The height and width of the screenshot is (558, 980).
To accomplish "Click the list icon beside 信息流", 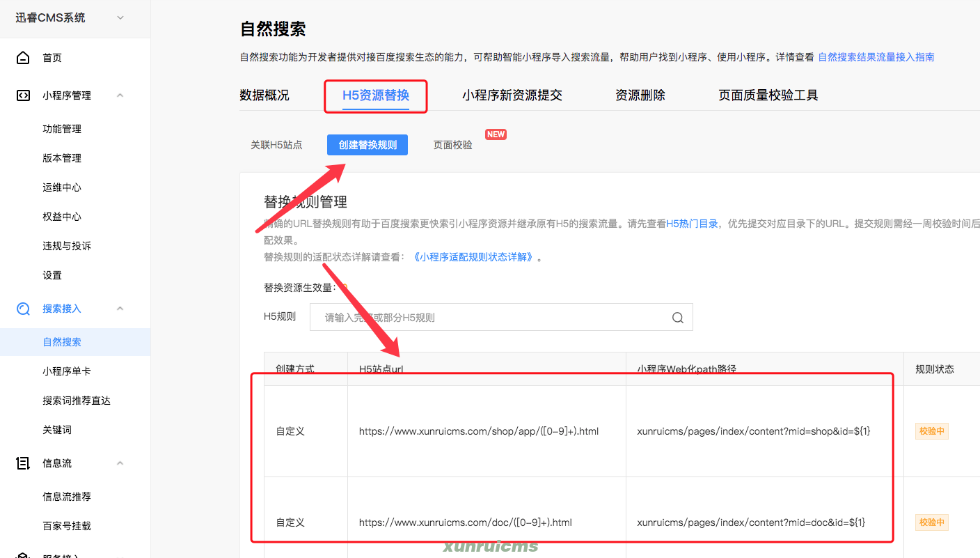I will (23, 463).
